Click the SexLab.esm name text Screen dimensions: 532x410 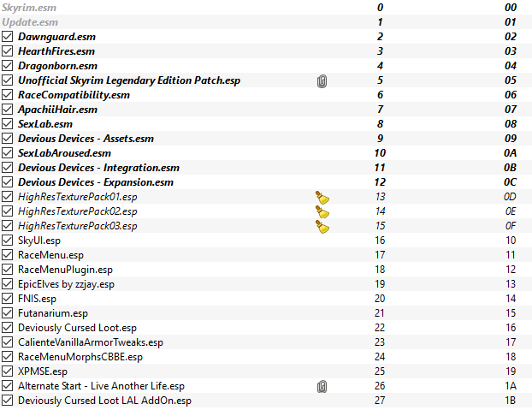(45, 124)
